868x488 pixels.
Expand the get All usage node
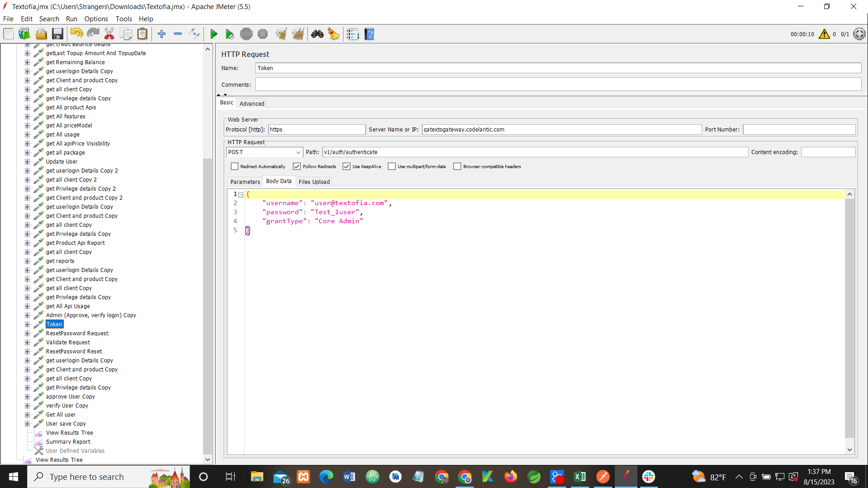(x=28, y=135)
